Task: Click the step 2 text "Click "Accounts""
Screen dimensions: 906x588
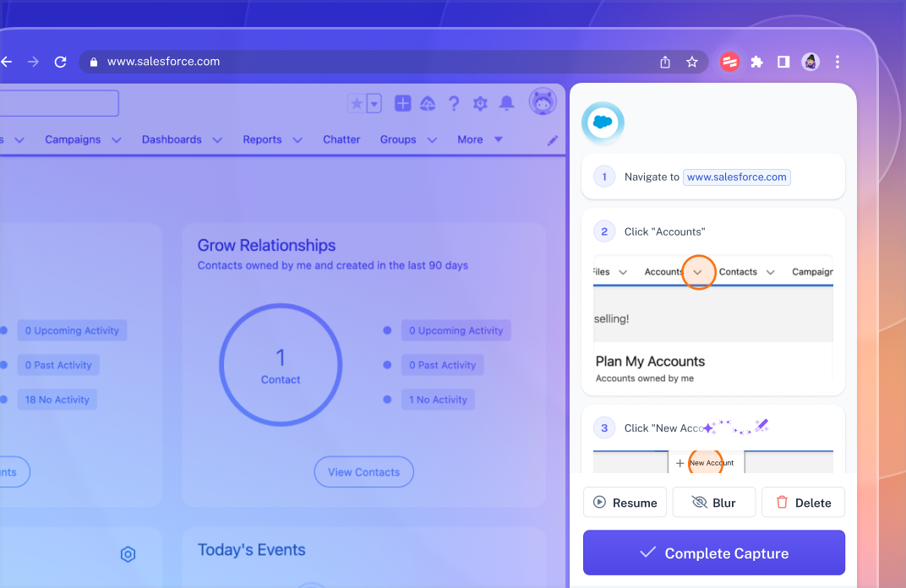Action: 664,232
